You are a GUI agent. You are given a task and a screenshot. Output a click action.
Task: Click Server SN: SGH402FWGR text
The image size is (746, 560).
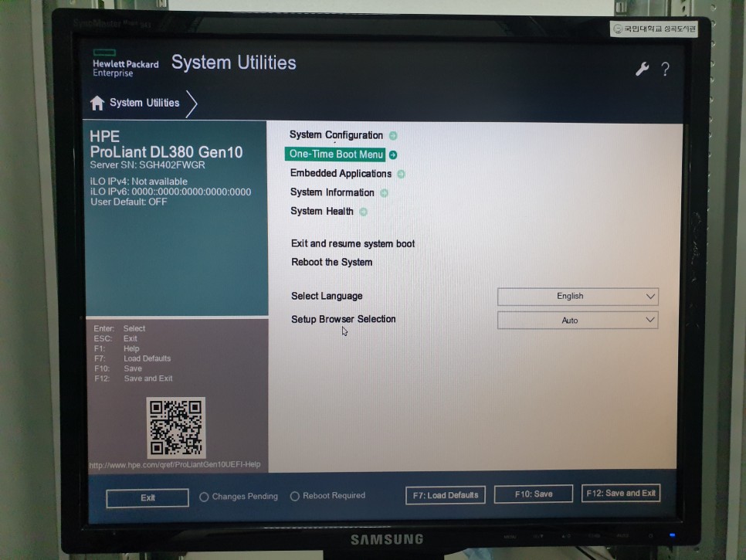pos(148,165)
